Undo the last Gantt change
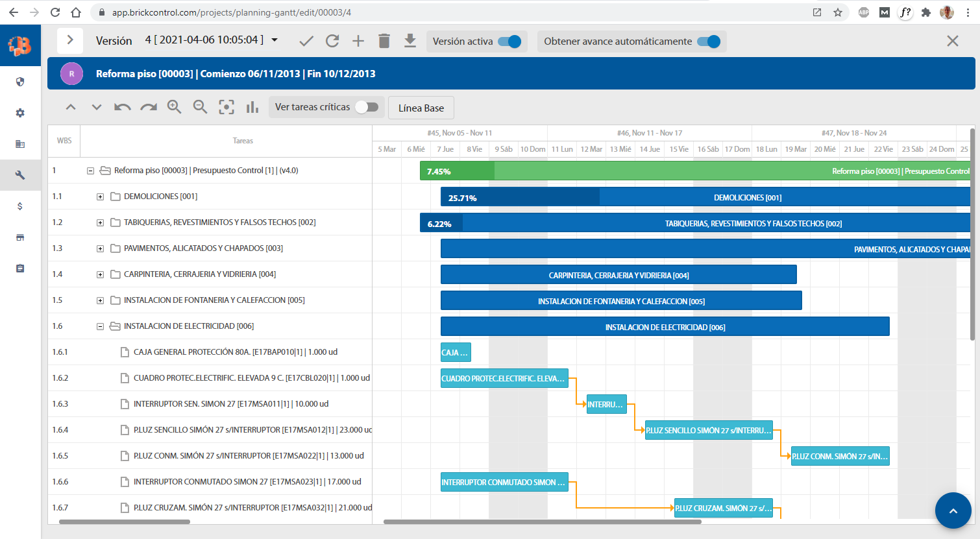 [122, 107]
